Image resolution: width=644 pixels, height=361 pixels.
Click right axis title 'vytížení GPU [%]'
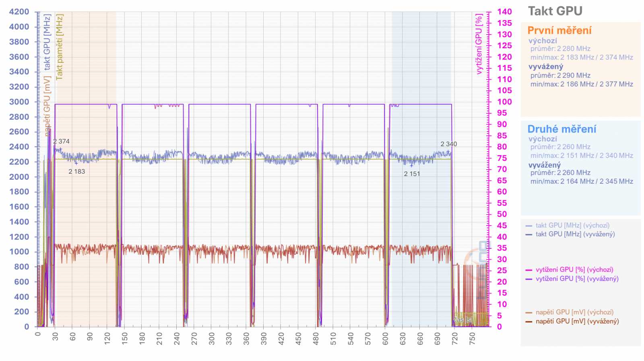coord(479,44)
